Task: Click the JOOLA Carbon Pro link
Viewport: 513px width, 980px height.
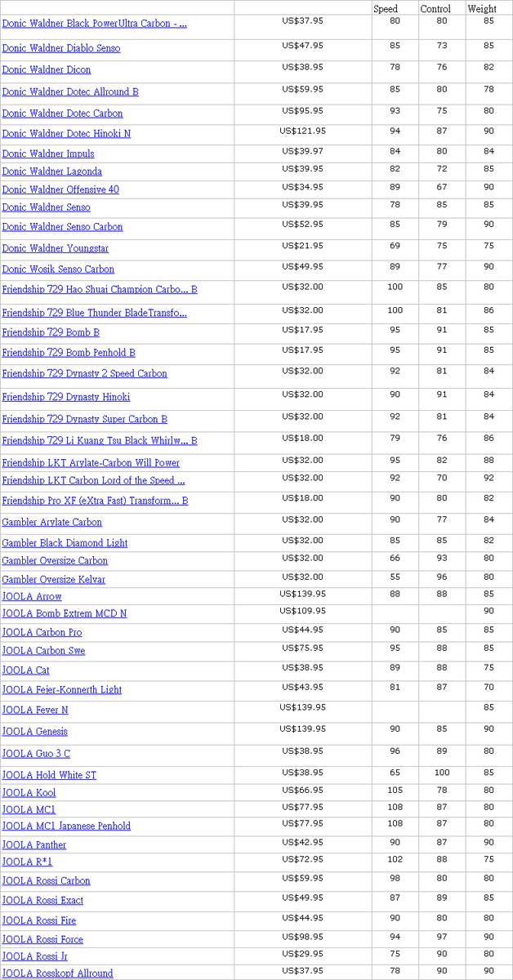Action: coord(42,633)
